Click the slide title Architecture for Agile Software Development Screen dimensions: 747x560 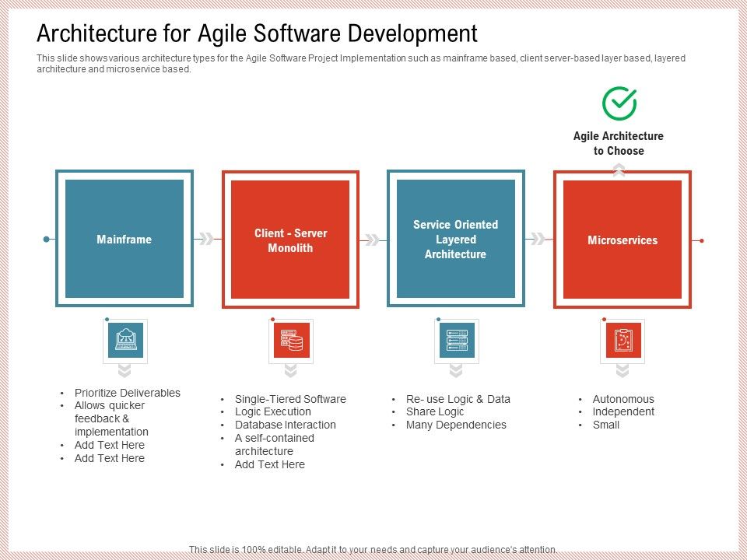258,33
